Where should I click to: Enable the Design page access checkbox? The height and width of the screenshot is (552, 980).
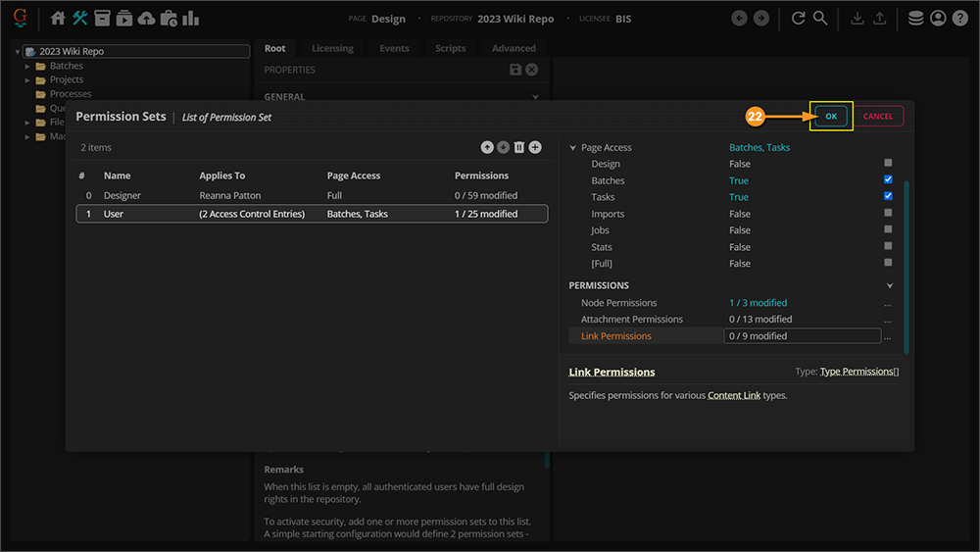(x=888, y=164)
